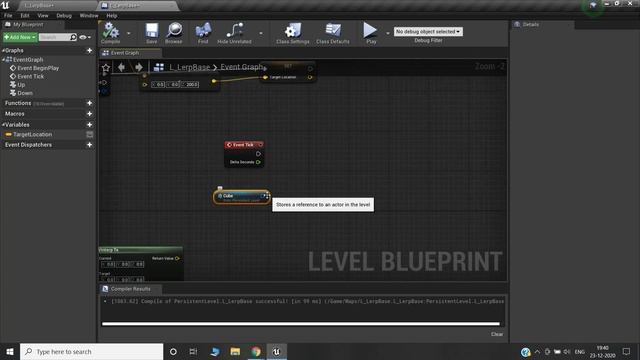
Task: Click the Event Graph breadcrumb link
Action: [x=241, y=67]
